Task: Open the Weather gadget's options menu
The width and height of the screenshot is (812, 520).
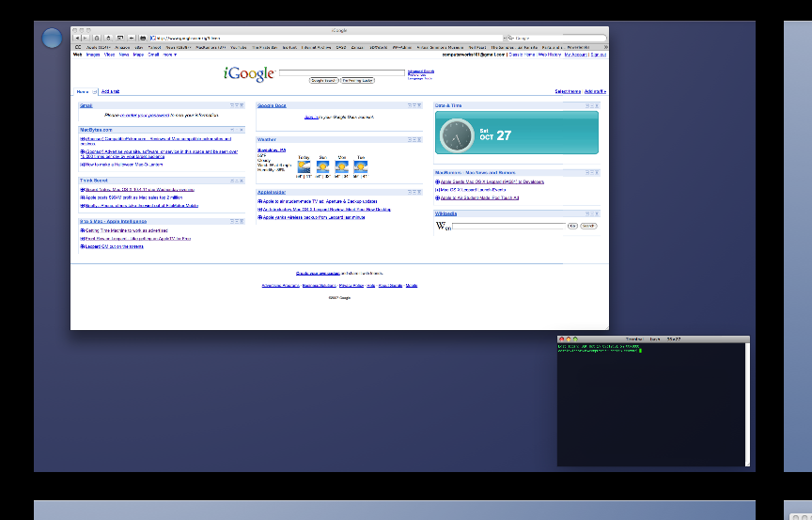Action: 409,139
